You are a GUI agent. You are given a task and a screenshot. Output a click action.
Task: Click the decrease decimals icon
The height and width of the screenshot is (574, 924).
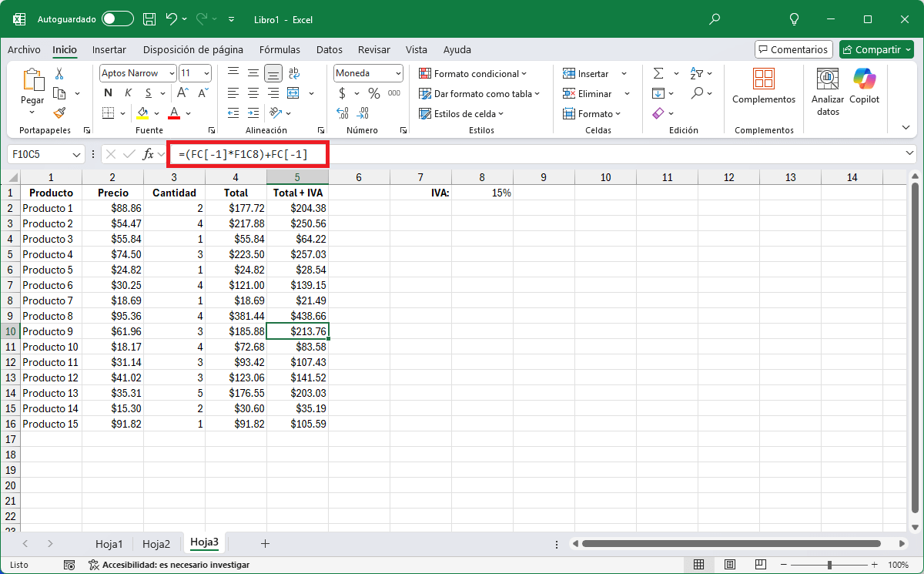[363, 113]
